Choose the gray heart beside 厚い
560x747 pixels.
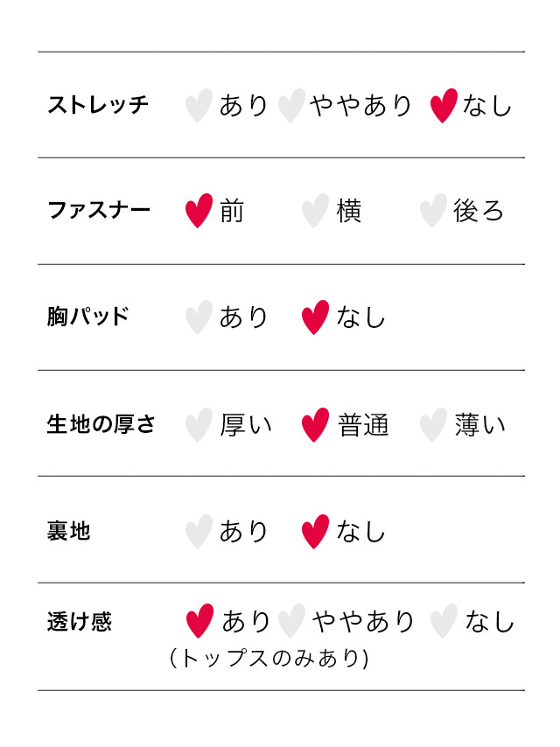pyautogui.click(x=199, y=425)
